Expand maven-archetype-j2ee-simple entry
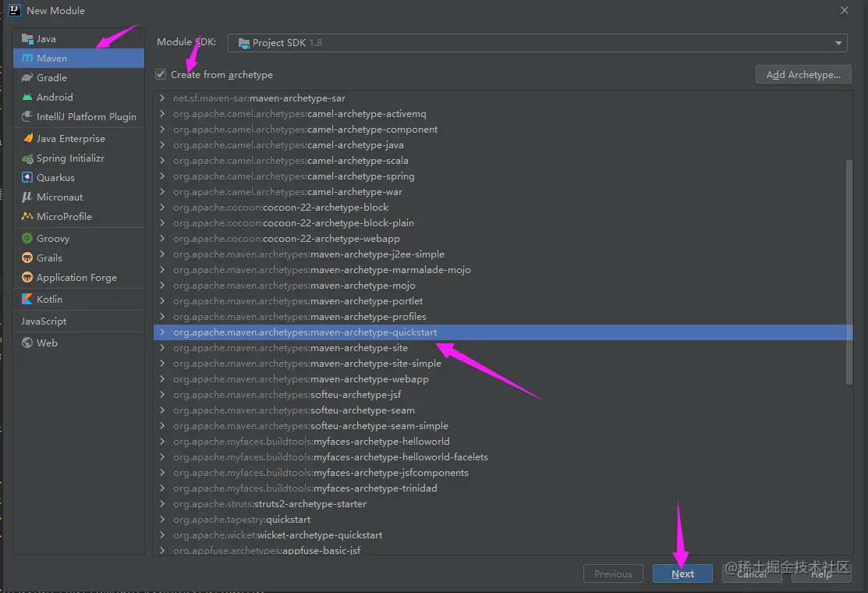 (161, 254)
